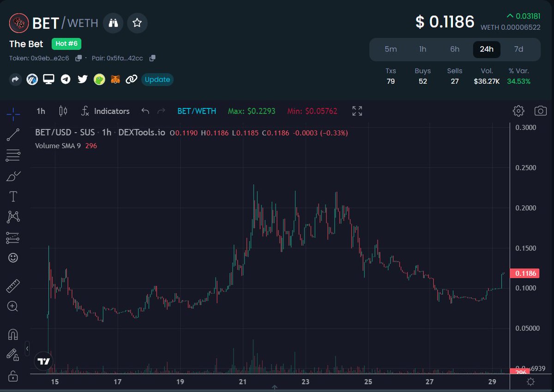
Task: Click the Hot #6 badge
Action: 66,44
